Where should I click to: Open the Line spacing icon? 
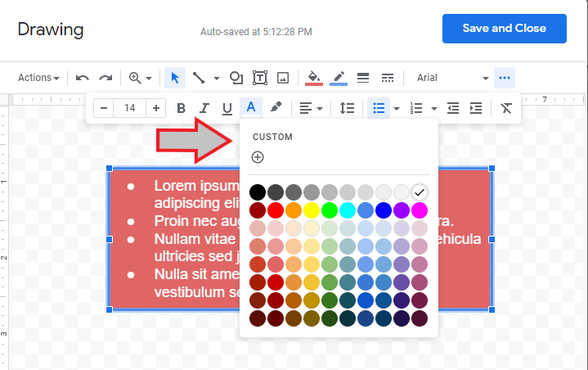(347, 108)
